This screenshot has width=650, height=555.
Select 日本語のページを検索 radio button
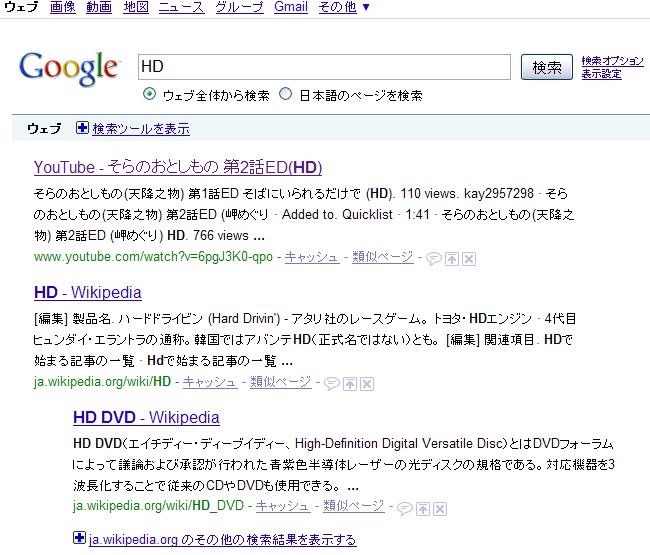tap(285, 94)
